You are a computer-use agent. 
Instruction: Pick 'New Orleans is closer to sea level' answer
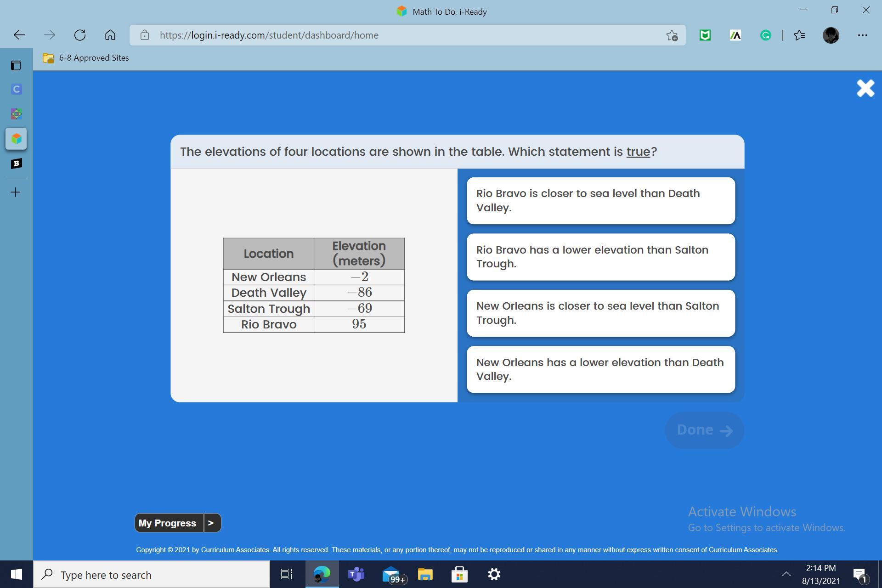pos(600,313)
